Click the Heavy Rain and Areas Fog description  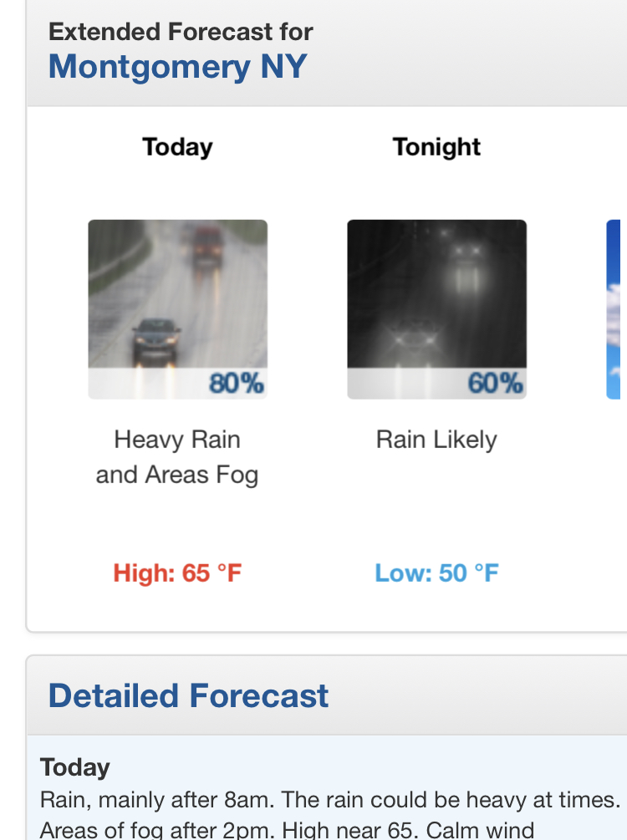click(177, 457)
